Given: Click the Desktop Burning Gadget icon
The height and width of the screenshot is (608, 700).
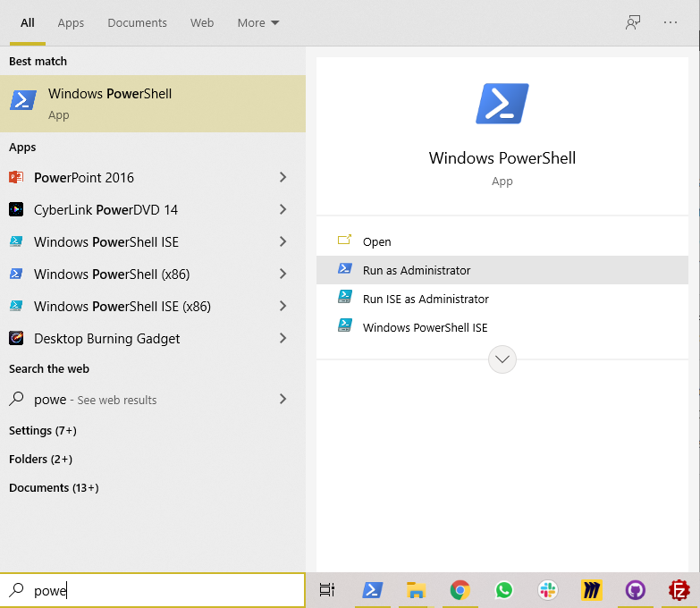Looking at the screenshot, I should click(x=16, y=338).
